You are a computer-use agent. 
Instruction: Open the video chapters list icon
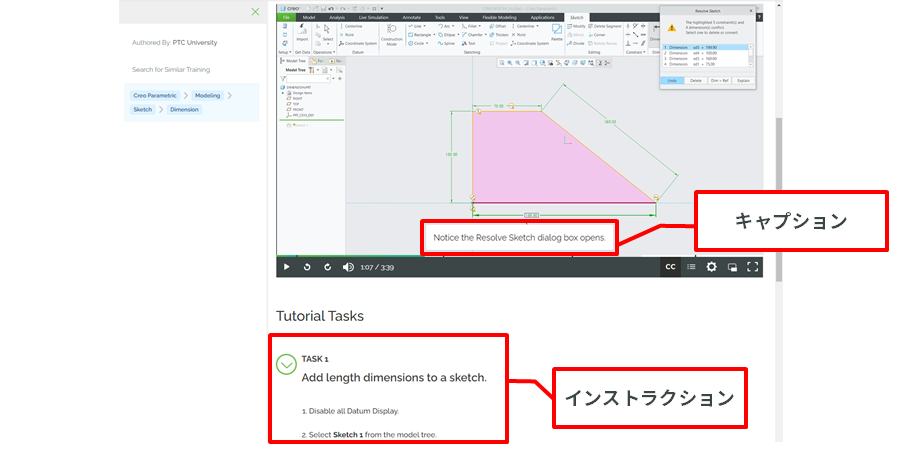pos(691,267)
